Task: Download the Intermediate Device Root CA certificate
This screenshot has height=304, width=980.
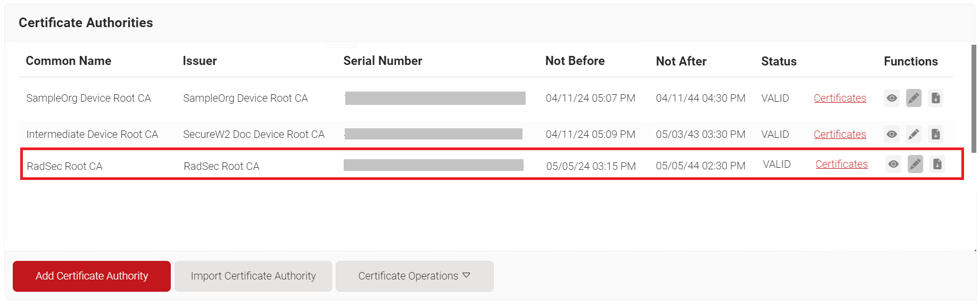Action: [x=935, y=134]
